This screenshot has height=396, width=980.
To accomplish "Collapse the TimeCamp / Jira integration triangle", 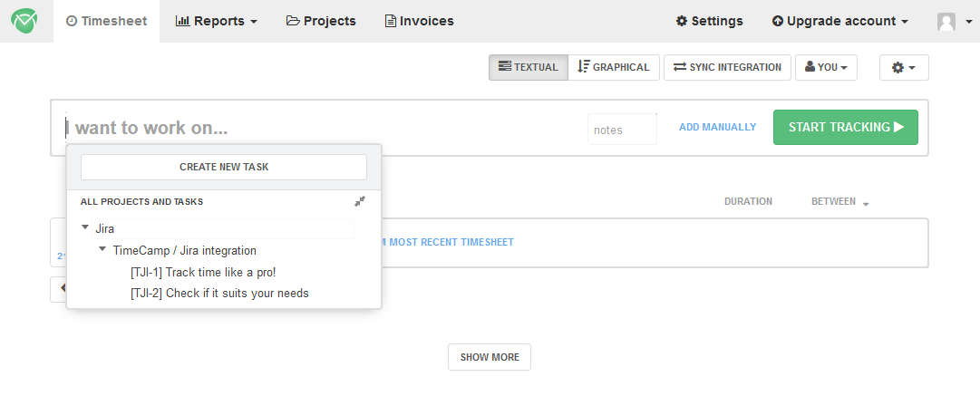I will (x=102, y=249).
